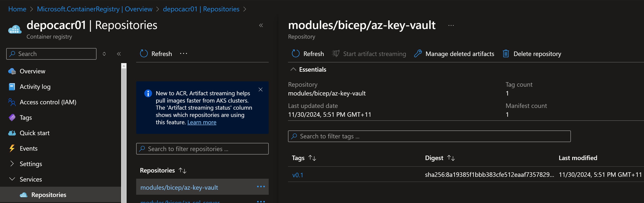This screenshot has height=203, width=644.
Task: Click Search to filter repositories field
Action: click(202, 149)
